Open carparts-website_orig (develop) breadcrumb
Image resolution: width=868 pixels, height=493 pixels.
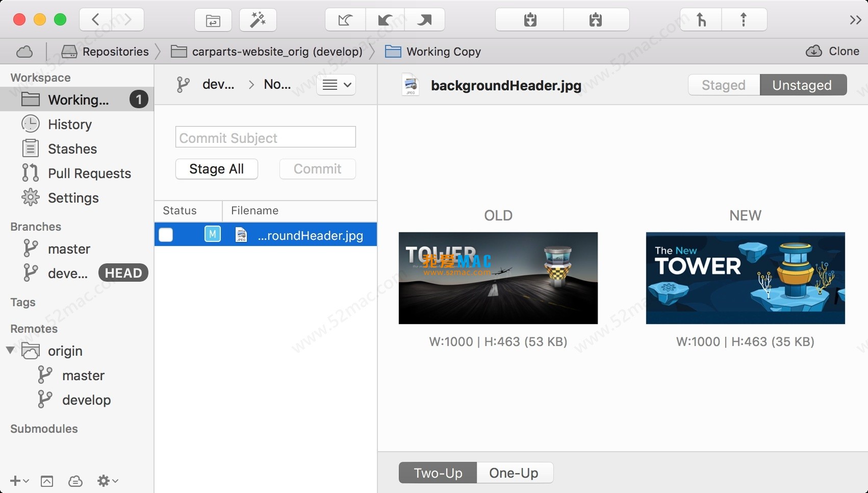coord(267,52)
